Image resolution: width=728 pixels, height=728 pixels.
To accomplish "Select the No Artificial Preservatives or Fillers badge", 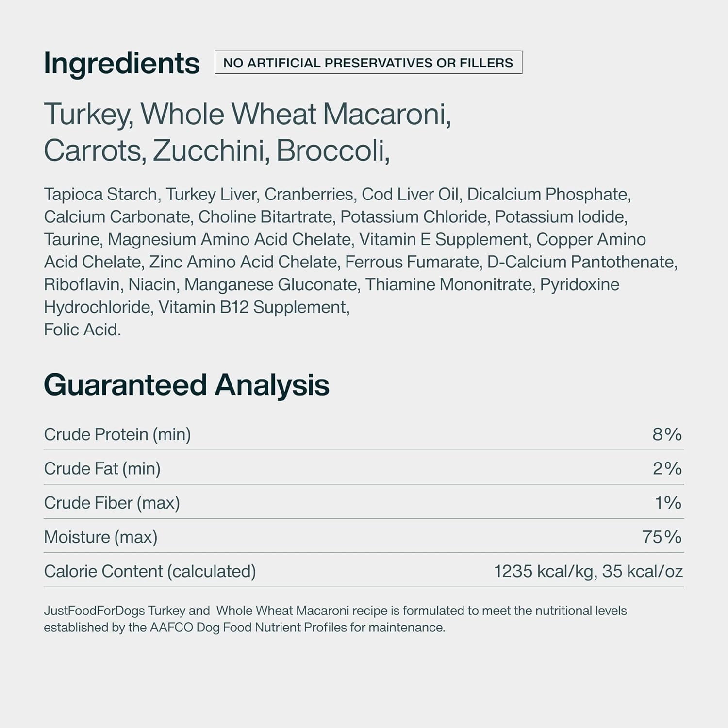I will [368, 63].
